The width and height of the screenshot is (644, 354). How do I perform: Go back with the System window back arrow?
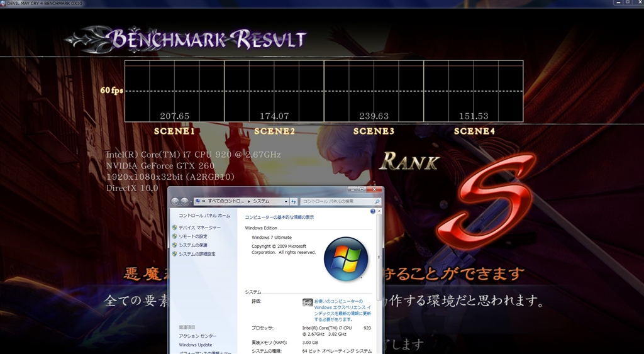(175, 201)
